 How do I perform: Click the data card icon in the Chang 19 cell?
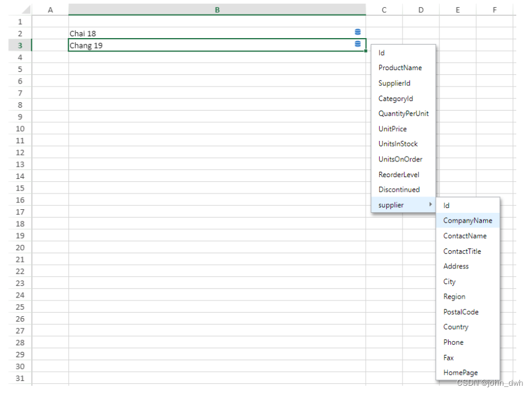(x=357, y=44)
